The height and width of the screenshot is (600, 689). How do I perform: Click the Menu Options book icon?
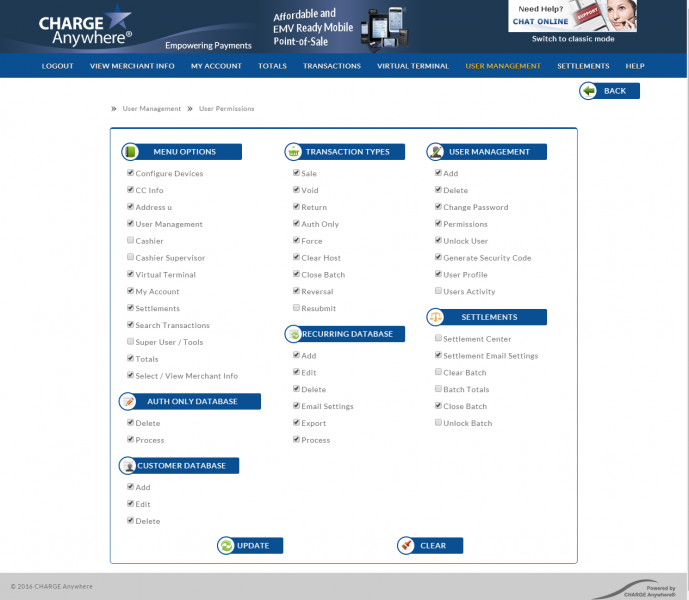click(x=130, y=152)
